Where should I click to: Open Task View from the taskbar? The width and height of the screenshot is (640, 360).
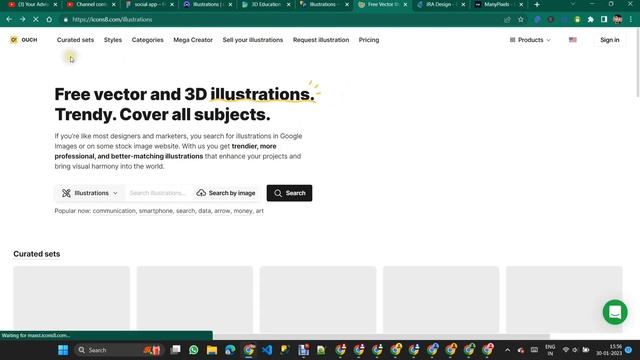coord(176,350)
